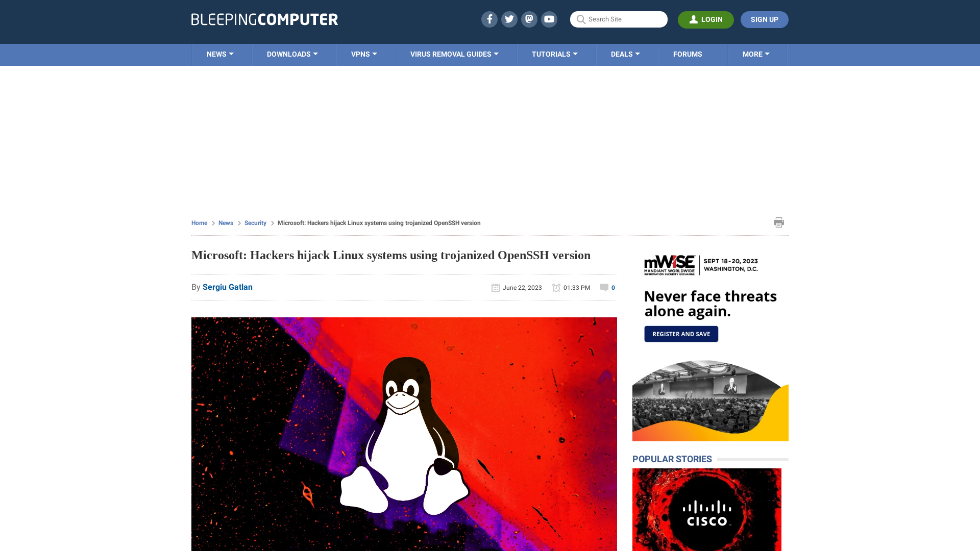
Task: Click the BleepingComputer Facebook icon
Action: pos(488,19)
